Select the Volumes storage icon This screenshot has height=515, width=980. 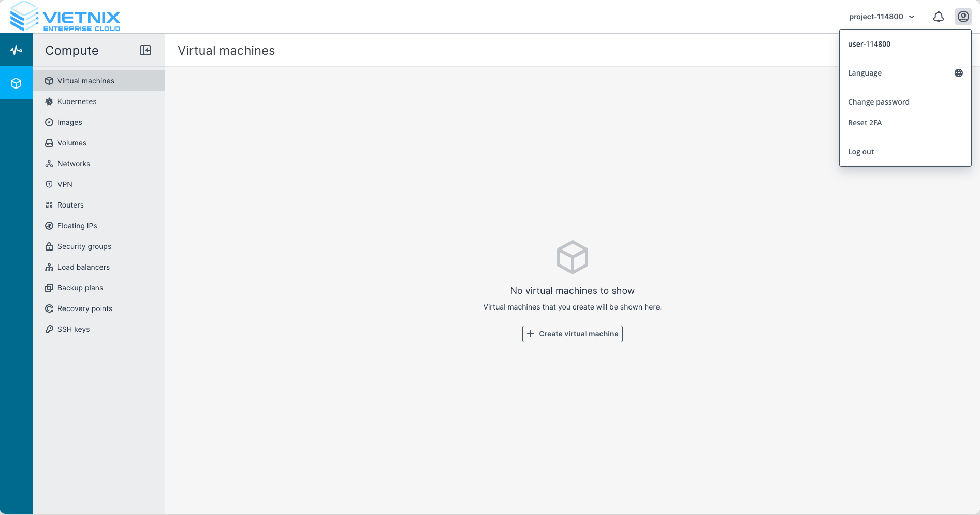pos(49,143)
